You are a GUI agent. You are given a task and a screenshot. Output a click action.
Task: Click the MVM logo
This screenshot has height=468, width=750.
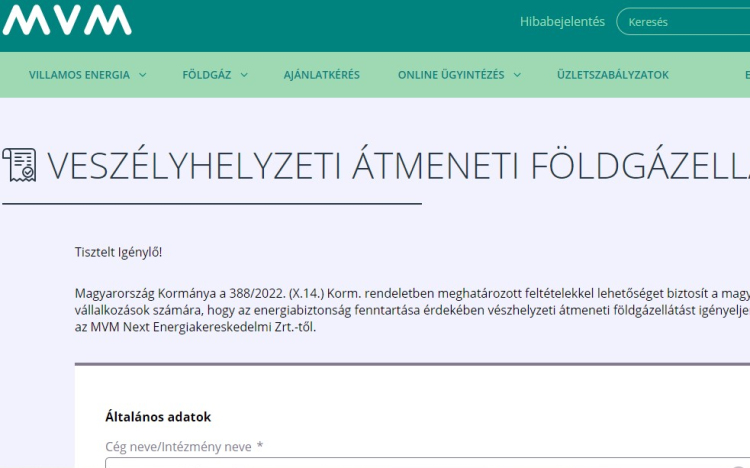[x=67, y=19]
